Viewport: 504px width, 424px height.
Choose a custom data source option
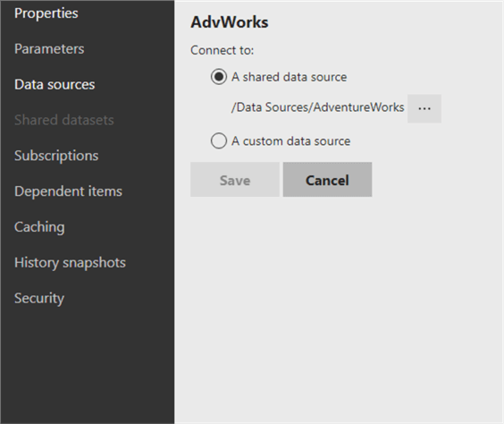coord(219,141)
